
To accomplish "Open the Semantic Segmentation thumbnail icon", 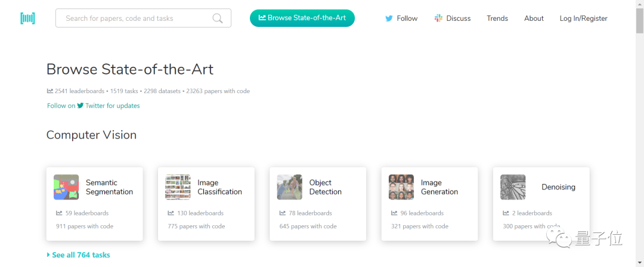I will click(66, 187).
